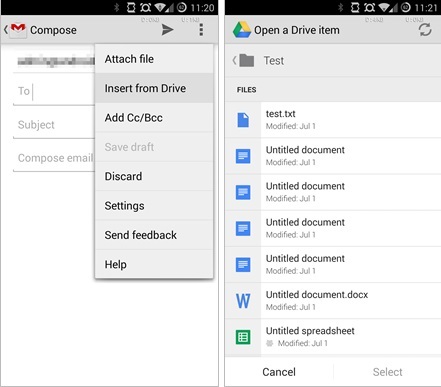Tap the Gmail logo in Compose header

pyautogui.click(x=18, y=30)
